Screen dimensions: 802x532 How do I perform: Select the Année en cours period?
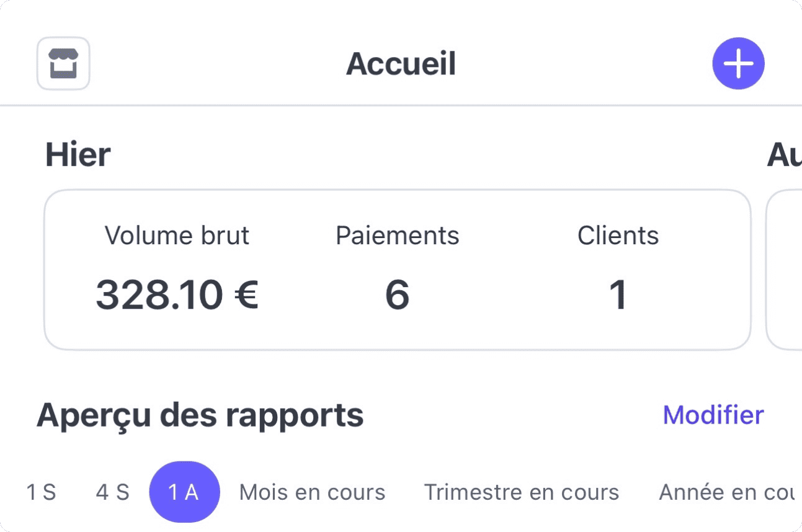point(727,492)
